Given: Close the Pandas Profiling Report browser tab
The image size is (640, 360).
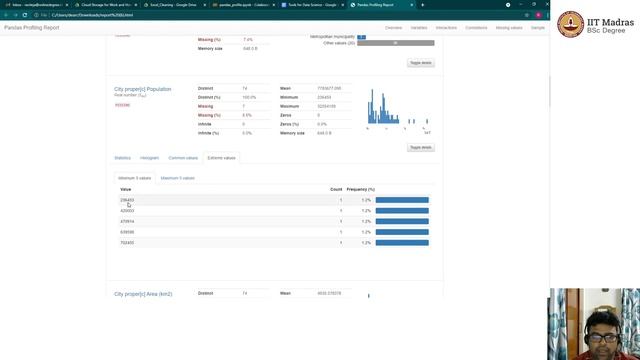Looking at the screenshot, I should pyautogui.click(x=412, y=5).
